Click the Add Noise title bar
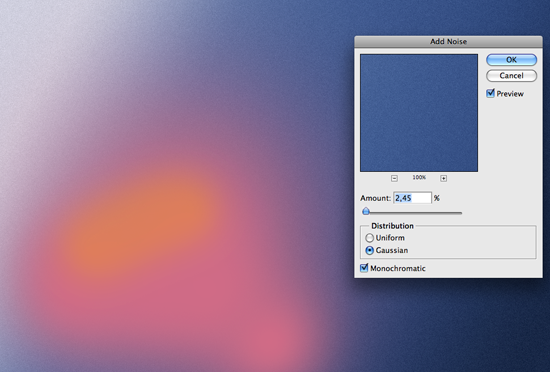This screenshot has width=550, height=372. pos(448,41)
